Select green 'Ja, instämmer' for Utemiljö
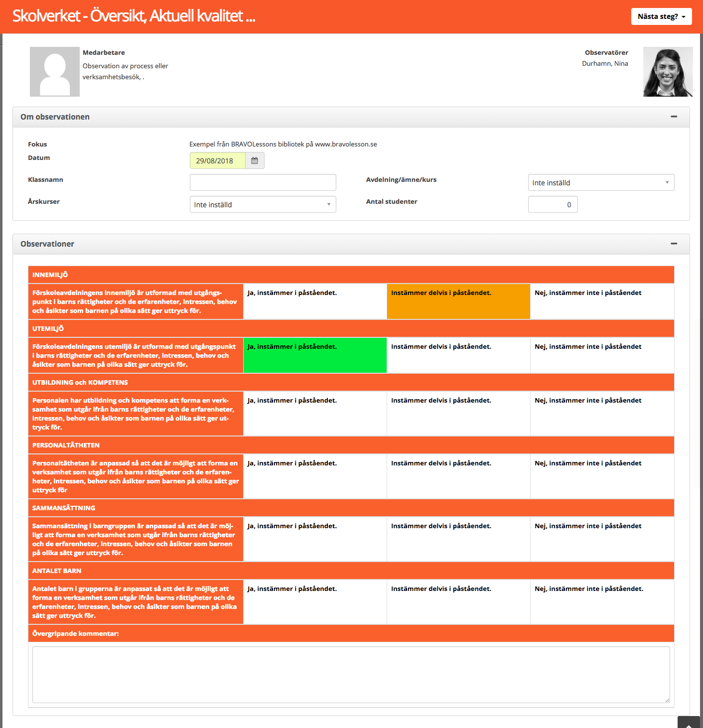 [x=315, y=355]
